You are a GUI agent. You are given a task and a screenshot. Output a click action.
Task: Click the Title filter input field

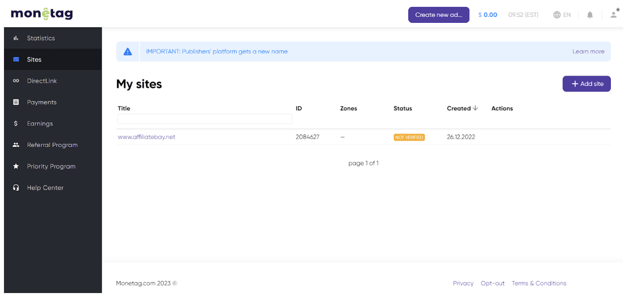pyautogui.click(x=205, y=119)
